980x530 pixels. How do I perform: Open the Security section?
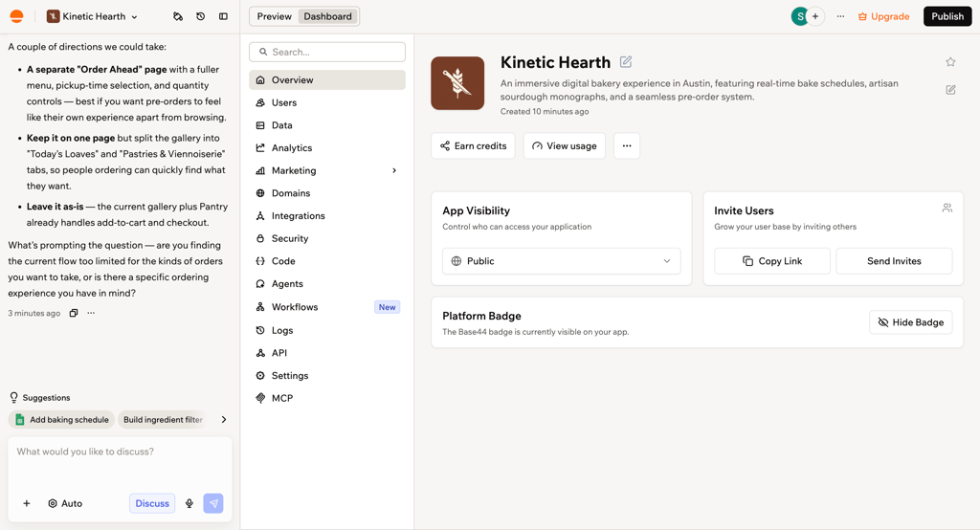(327, 238)
